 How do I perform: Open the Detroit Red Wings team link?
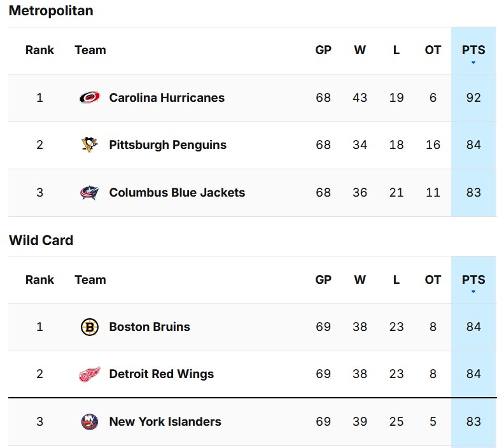pyautogui.click(x=162, y=374)
